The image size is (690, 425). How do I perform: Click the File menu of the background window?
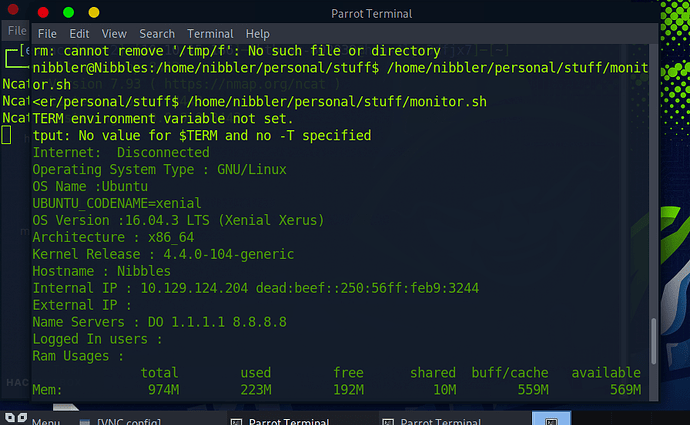16,31
